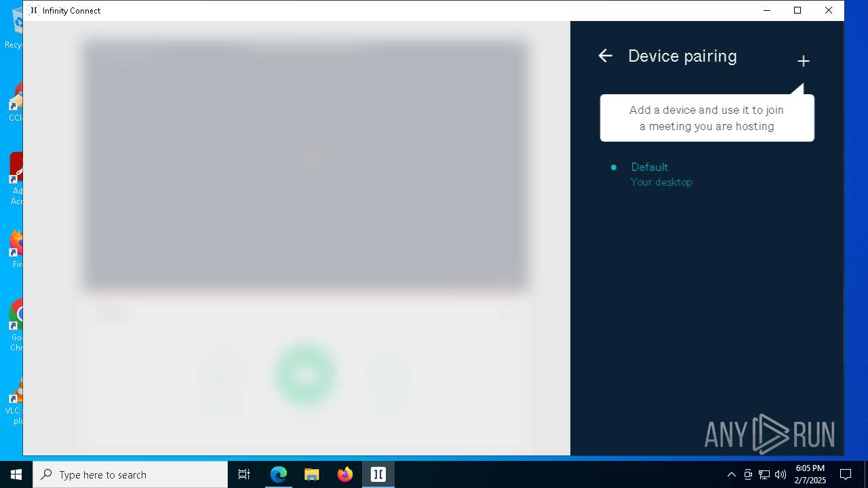The width and height of the screenshot is (868, 488).
Task: Click the 'Your desktop' subtitle text
Action: point(661,182)
